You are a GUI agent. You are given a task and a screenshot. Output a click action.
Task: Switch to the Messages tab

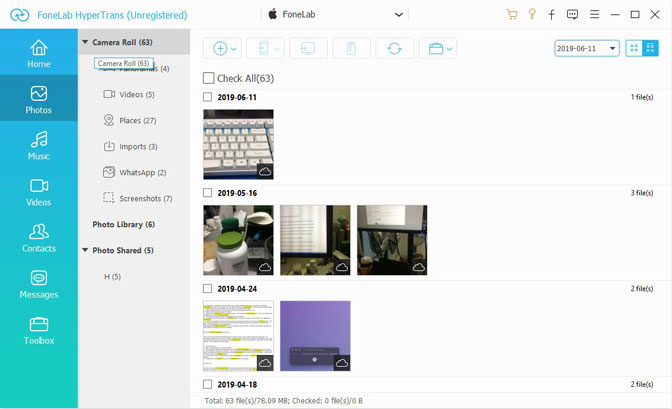(38, 284)
